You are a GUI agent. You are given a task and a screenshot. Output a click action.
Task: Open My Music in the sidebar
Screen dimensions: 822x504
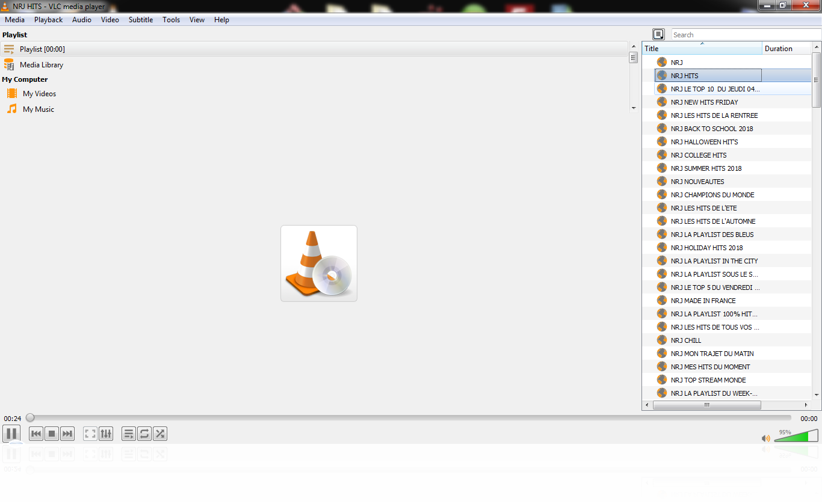[38, 109]
